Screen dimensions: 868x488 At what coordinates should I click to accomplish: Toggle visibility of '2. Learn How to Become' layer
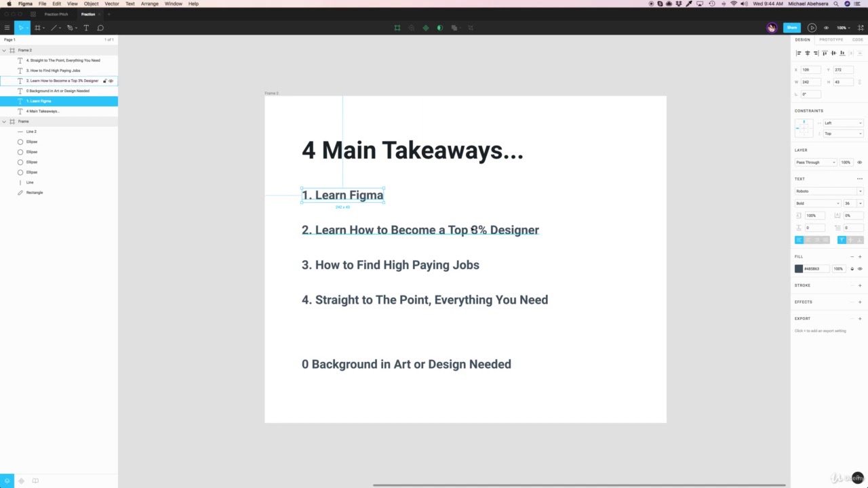click(x=111, y=81)
